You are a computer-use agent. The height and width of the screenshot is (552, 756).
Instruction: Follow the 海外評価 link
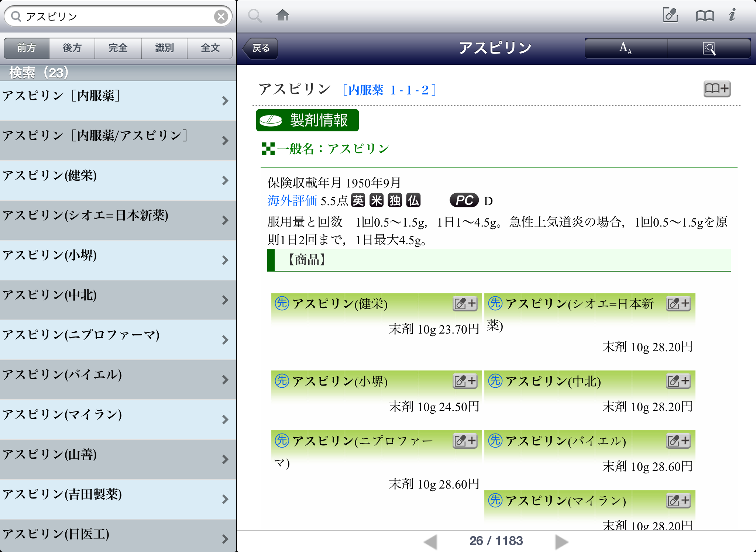[292, 201]
